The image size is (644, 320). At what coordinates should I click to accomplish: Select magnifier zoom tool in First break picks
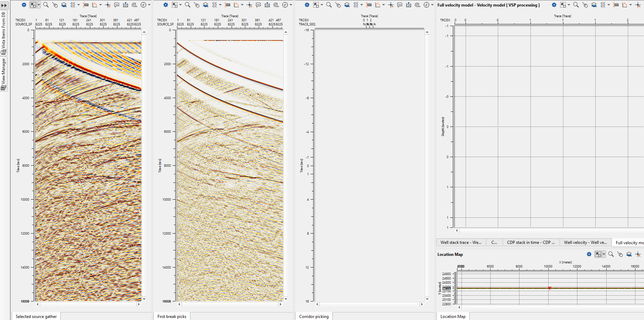click(x=187, y=5)
